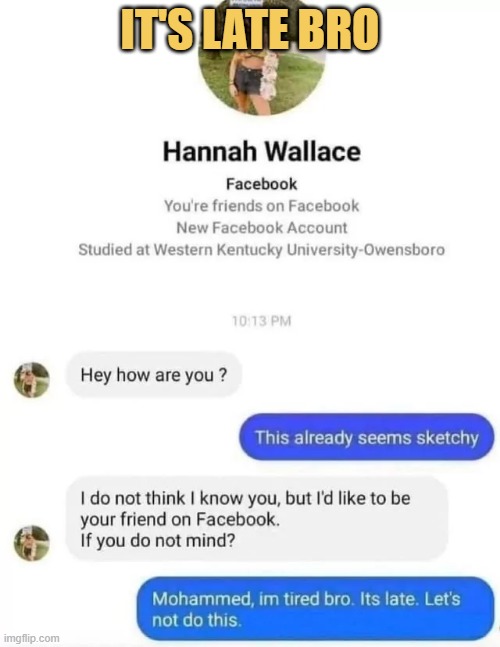Click 'You're friends on Facebook' text
Image resolution: width=500 pixels, height=647 pixels.
coord(262,205)
